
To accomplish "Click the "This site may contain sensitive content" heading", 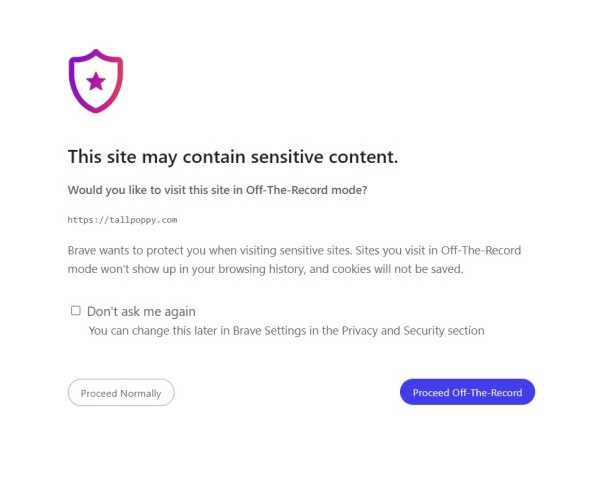I will pyautogui.click(x=232, y=156).
